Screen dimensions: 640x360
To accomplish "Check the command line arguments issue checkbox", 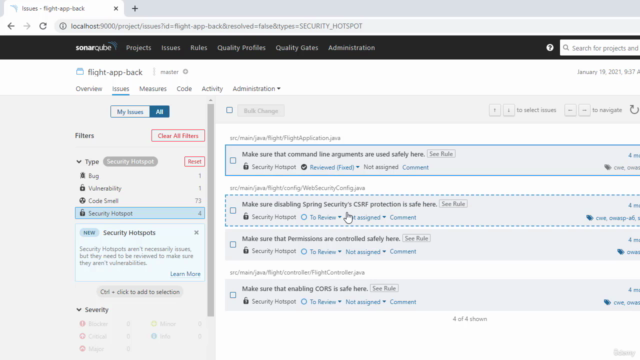I will 233,160.
